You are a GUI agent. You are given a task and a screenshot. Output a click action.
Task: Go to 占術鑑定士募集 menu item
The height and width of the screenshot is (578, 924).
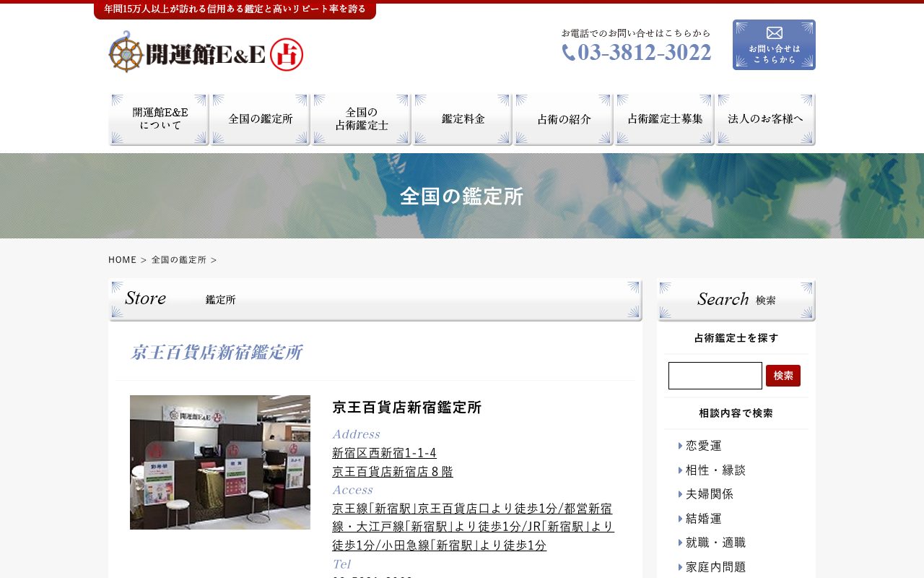pyautogui.click(x=664, y=119)
